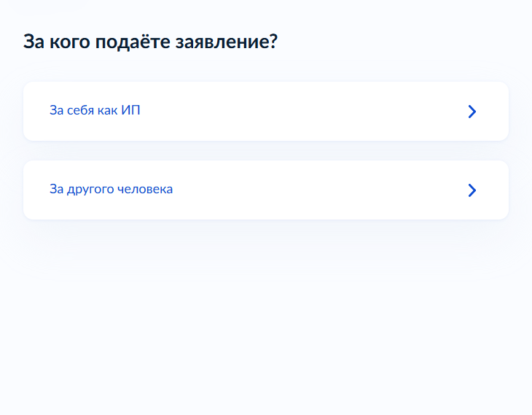Select the За другого человека option
532x415 pixels.
pos(266,190)
